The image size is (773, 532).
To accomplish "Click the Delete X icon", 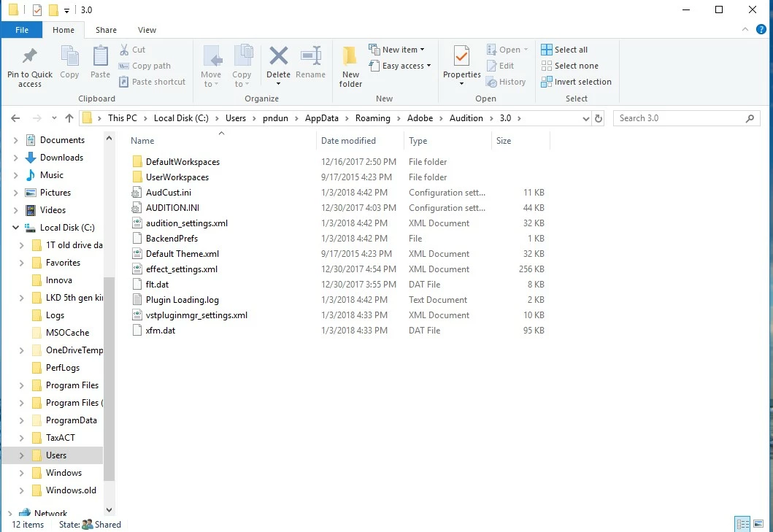I will [x=279, y=55].
